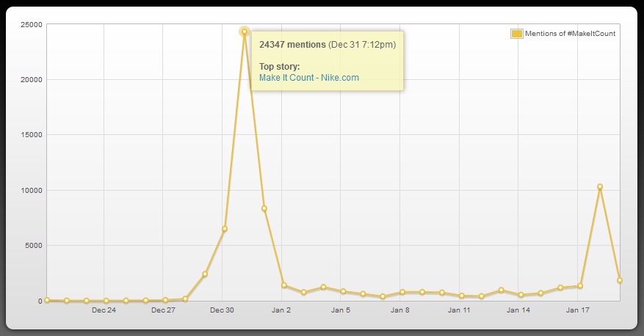
Task: Click the 'Jan 8' x-axis label
Action: pos(399,310)
